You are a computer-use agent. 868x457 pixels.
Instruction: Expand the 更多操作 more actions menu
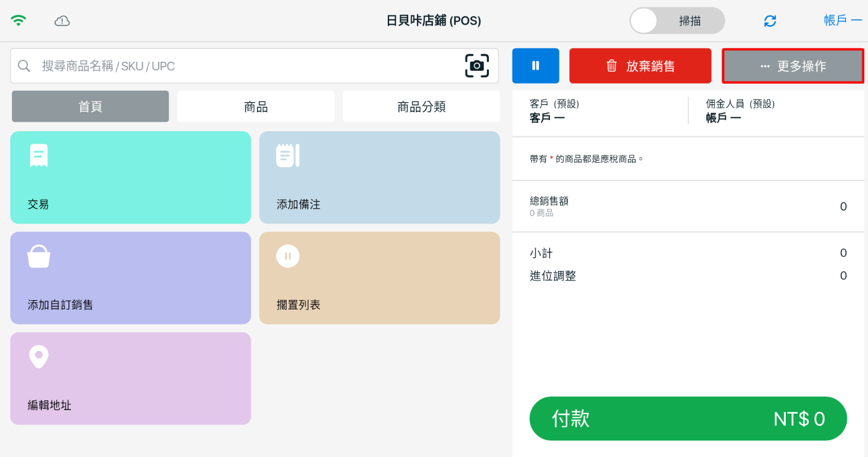point(793,66)
